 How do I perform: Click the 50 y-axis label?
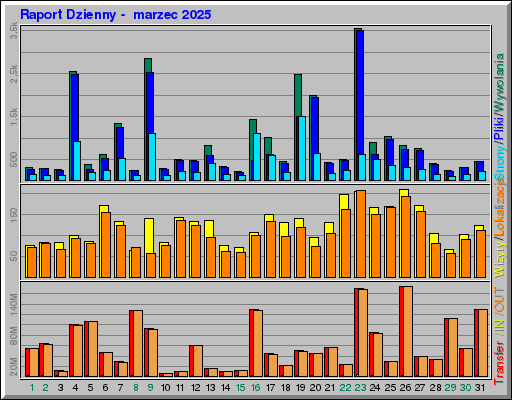pyautogui.click(x=14, y=256)
